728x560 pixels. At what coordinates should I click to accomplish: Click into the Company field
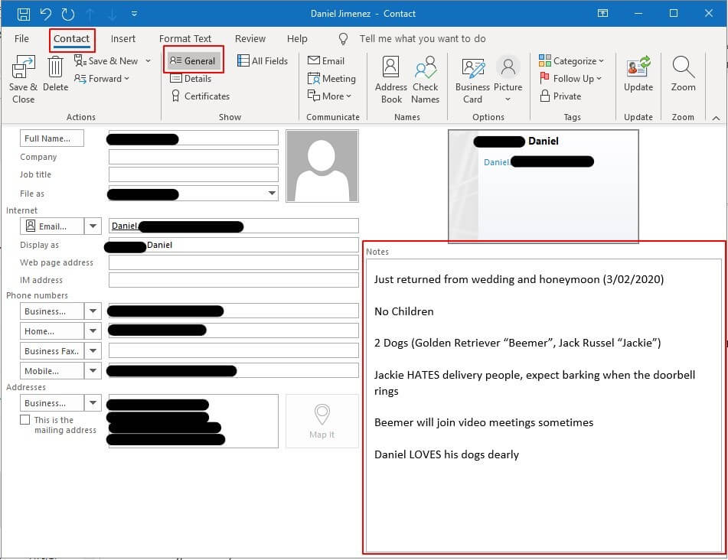(193, 157)
